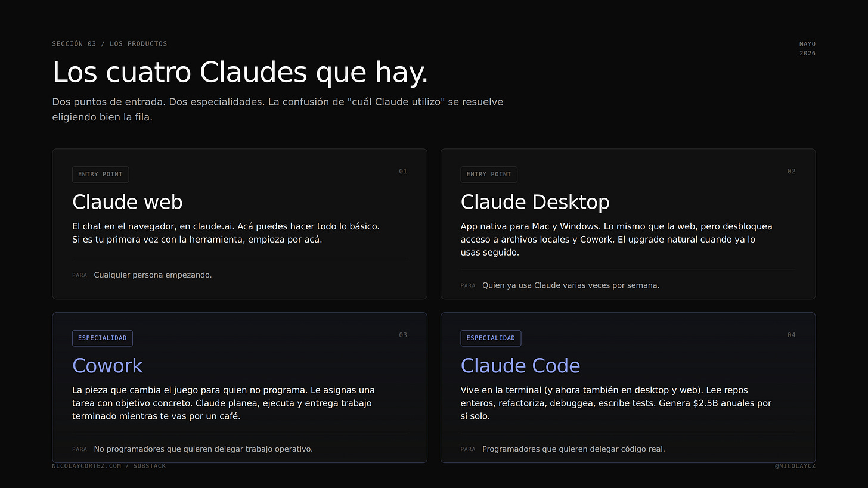Open the 'Claude Code' card title
Viewport: 868px width, 488px height.
(520, 366)
